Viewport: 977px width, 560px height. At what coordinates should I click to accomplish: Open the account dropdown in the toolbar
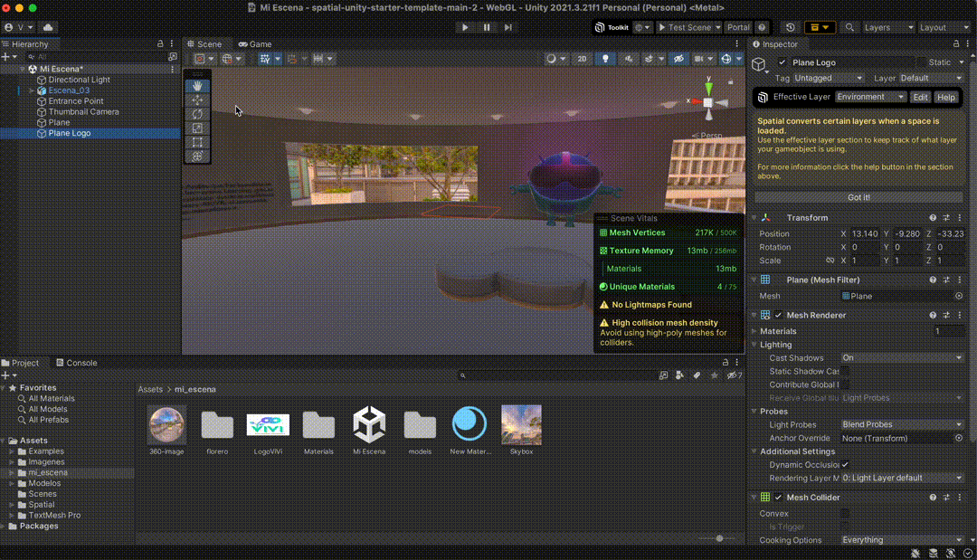coord(18,27)
